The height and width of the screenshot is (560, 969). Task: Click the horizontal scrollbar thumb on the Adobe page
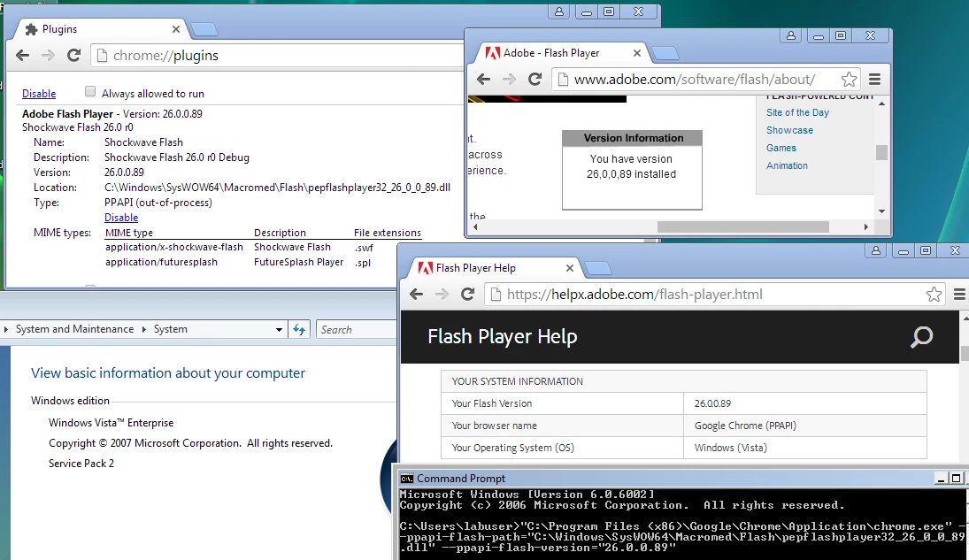pyautogui.click(x=742, y=226)
